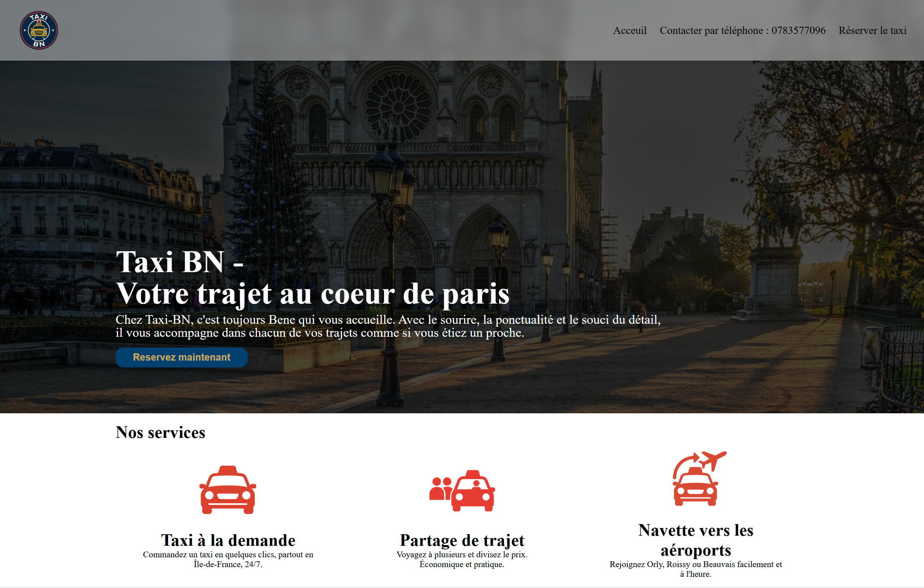Click the Voyagez à plusieurs description text
This screenshot has width=924, height=588.
pos(461,559)
